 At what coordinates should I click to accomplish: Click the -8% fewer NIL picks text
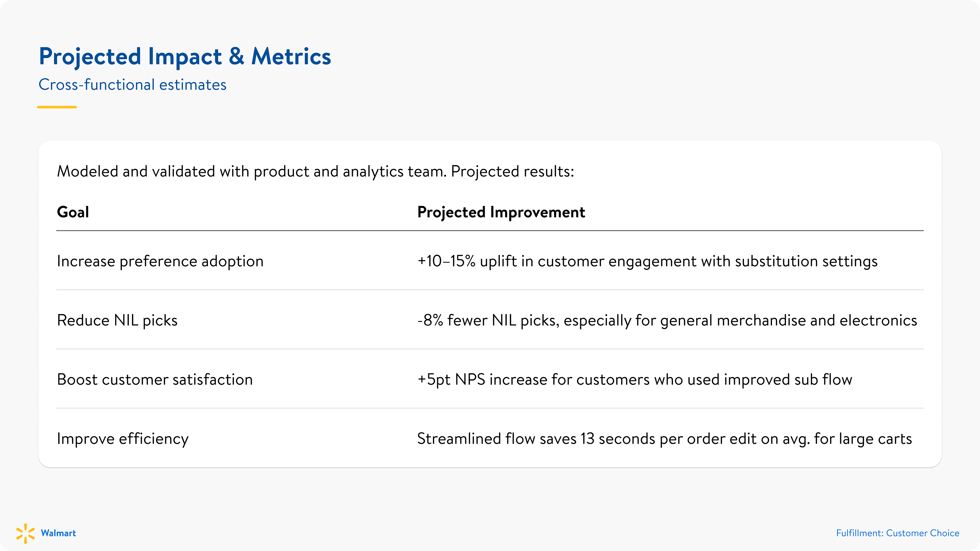(x=667, y=321)
